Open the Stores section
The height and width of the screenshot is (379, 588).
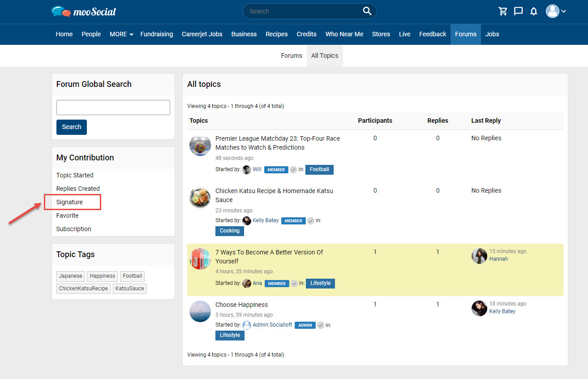381,34
